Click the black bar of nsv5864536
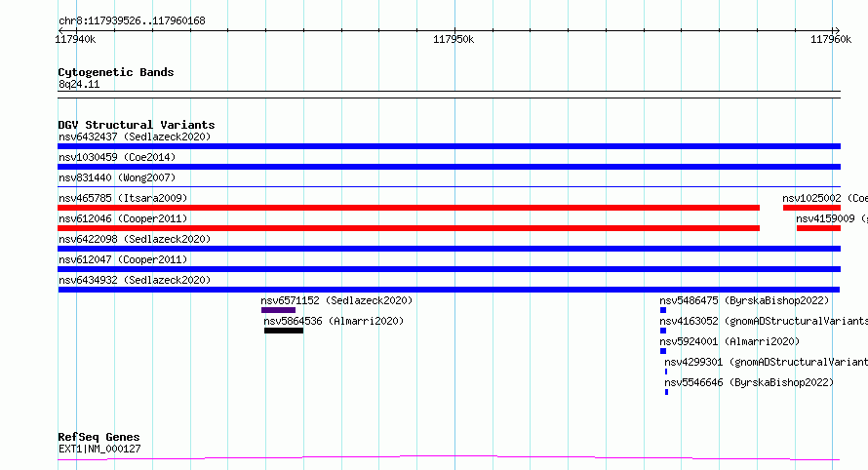 point(284,331)
